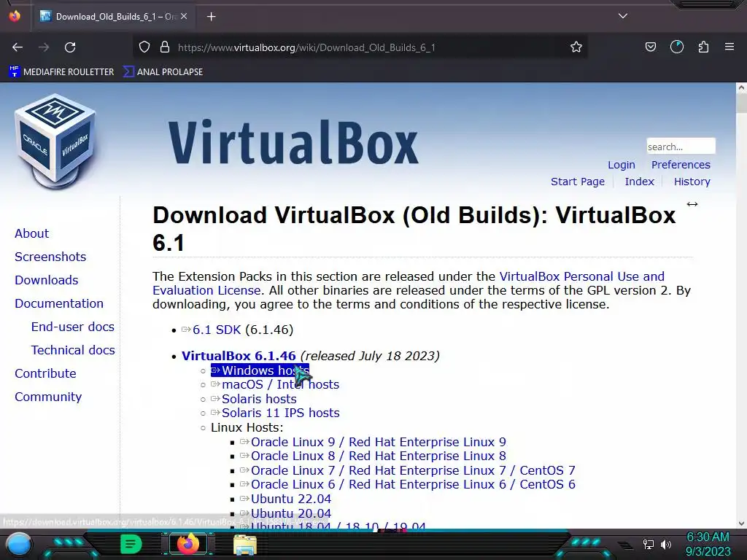
Task: Open the Firefox hamburger menu
Action: [x=729, y=47]
